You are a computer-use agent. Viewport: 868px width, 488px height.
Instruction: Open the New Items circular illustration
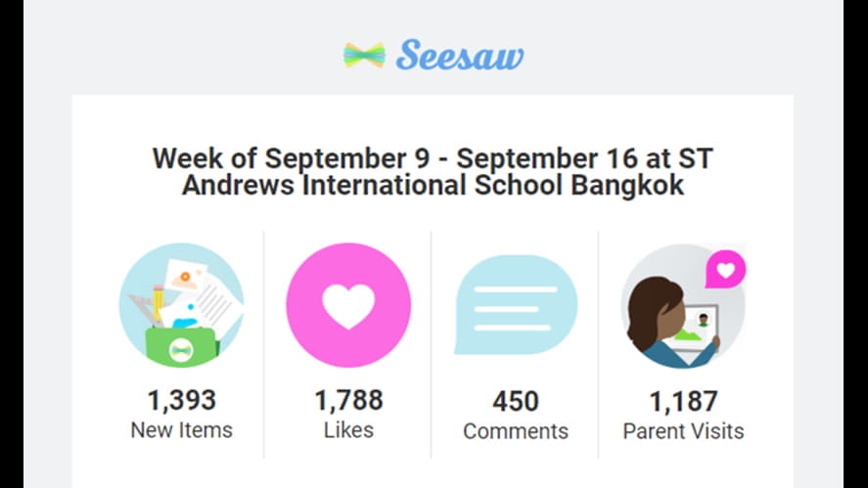pos(181,305)
